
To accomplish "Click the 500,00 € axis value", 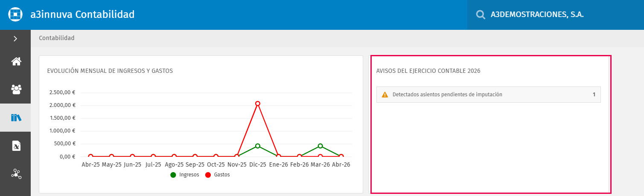I will 66,144.
